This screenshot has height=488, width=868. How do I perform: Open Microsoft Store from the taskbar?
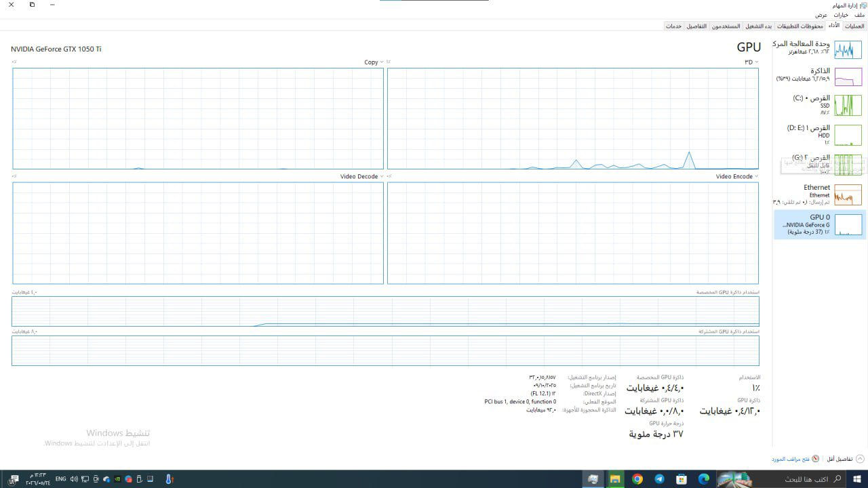682,479
